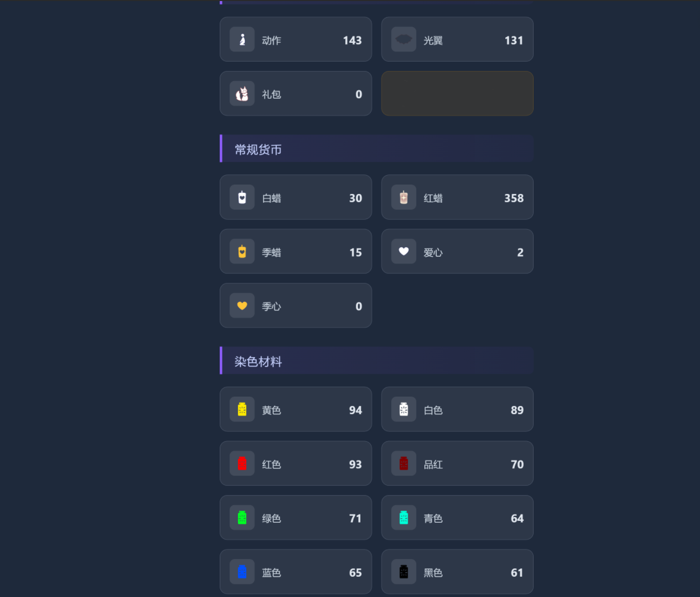The width and height of the screenshot is (700, 597).
Task: Click the 礼包 gift pack icon
Action: click(x=242, y=94)
